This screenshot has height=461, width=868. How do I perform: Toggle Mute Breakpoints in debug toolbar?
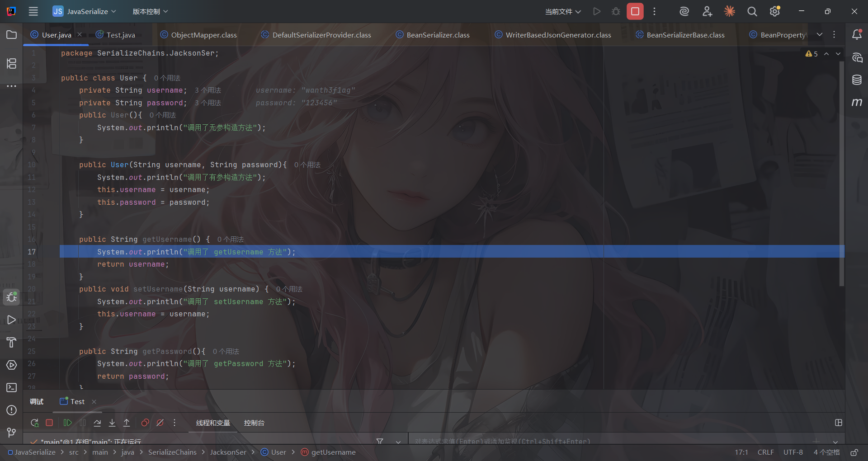[160, 423]
